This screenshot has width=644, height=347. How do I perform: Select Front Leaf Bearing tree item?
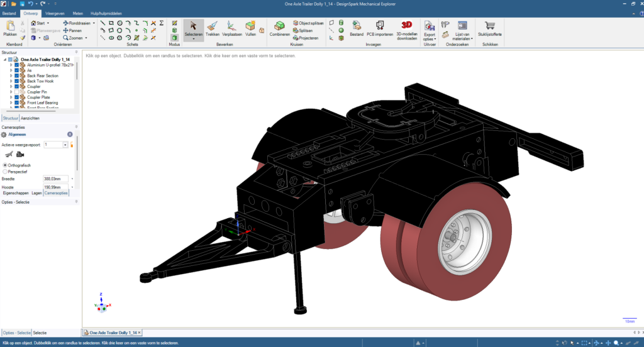42,102
